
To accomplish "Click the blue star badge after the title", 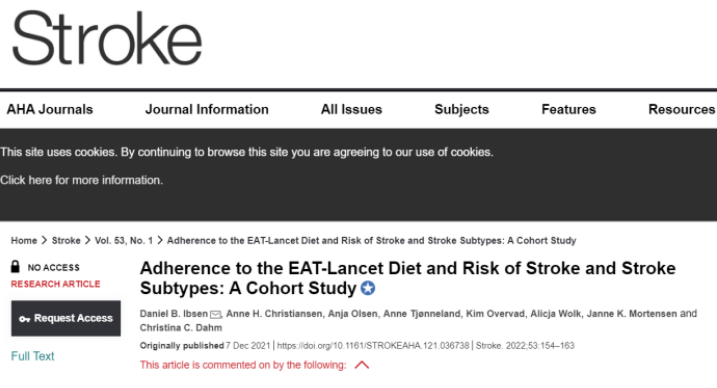I will pos(368,288).
